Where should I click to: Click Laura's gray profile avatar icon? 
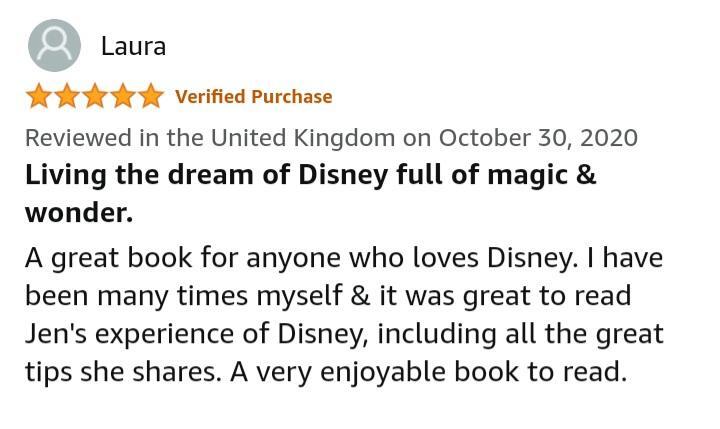(x=54, y=45)
